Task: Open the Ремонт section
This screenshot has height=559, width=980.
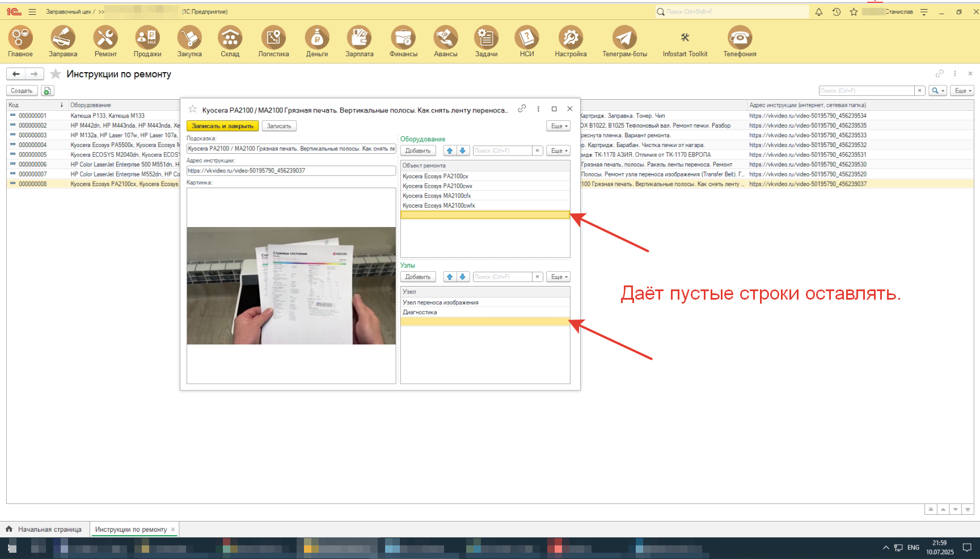Action: pyautogui.click(x=105, y=42)
